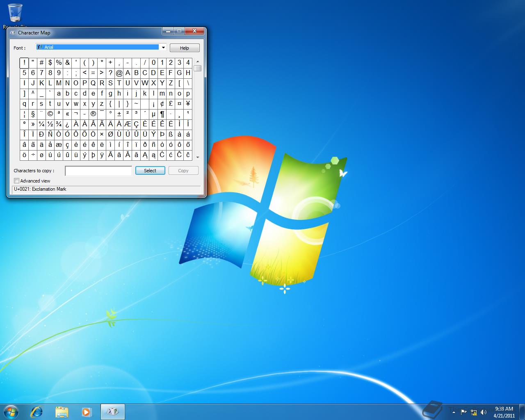Screen dimensions: 525x420
Task: Open Windows Explorer folder taskbar icon
Action: pyautogui.click(x=62, y=412)
